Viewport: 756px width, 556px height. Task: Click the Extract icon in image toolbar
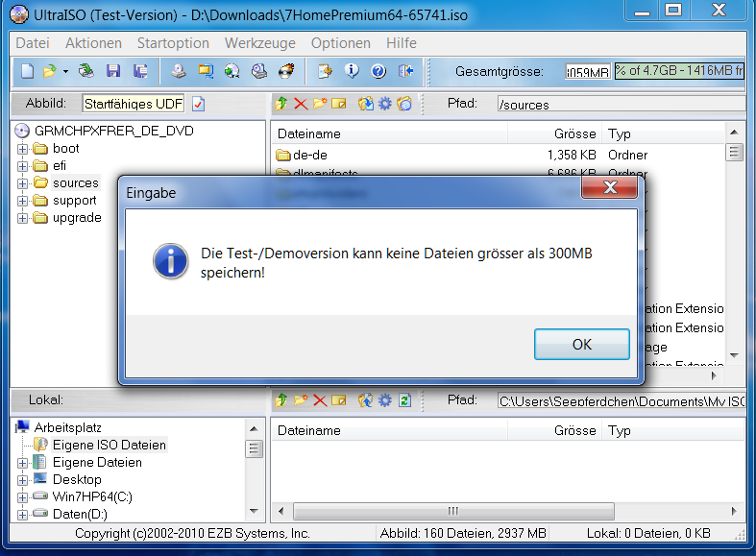click(365, 103)
